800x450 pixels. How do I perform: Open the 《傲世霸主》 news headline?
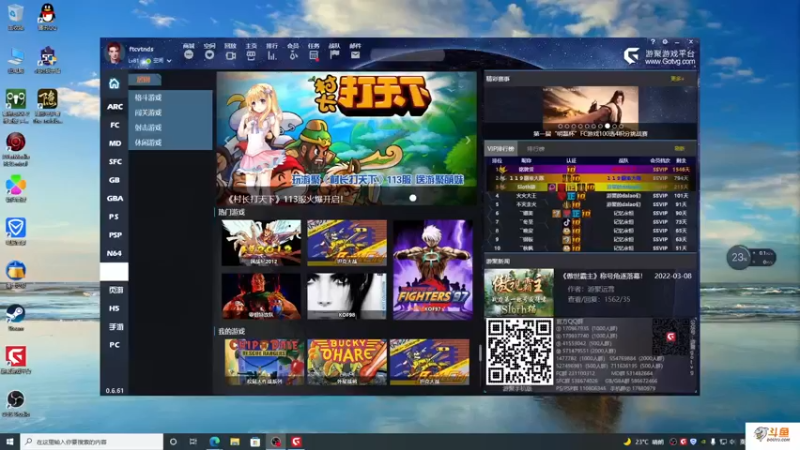(602, 276)
